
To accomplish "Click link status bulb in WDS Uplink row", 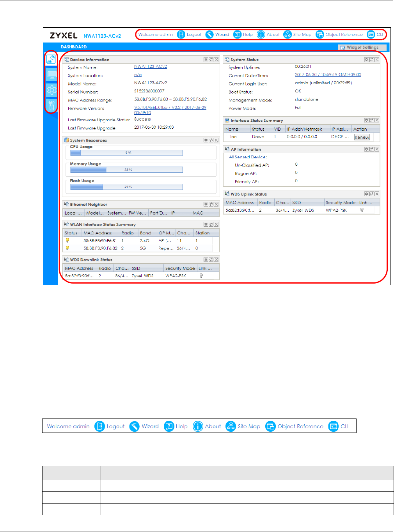I will coord(362,210).
